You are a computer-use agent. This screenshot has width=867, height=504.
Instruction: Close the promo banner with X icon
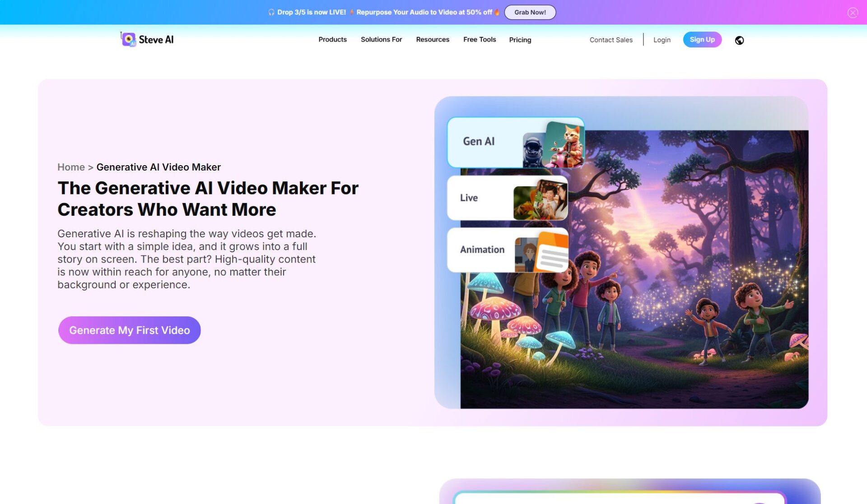[x=852, y=13]
